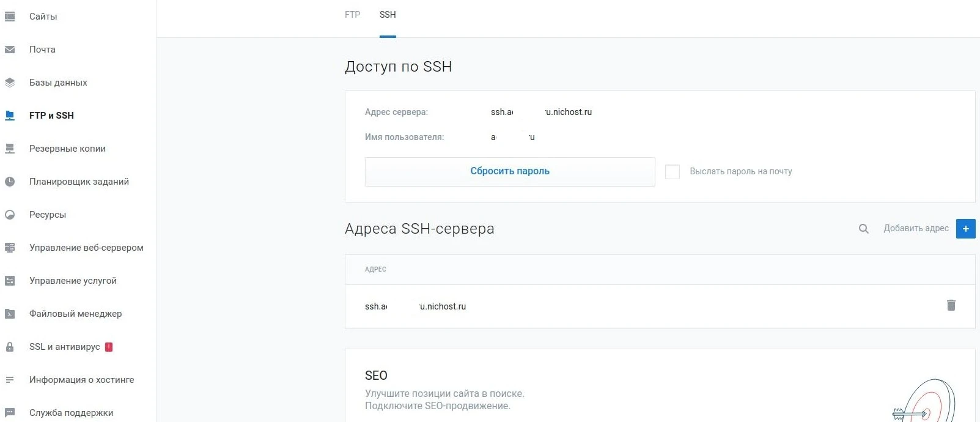This screenshot has height=422, width=980.
Task: Open Сайты menu item
Action: point(43,17)
